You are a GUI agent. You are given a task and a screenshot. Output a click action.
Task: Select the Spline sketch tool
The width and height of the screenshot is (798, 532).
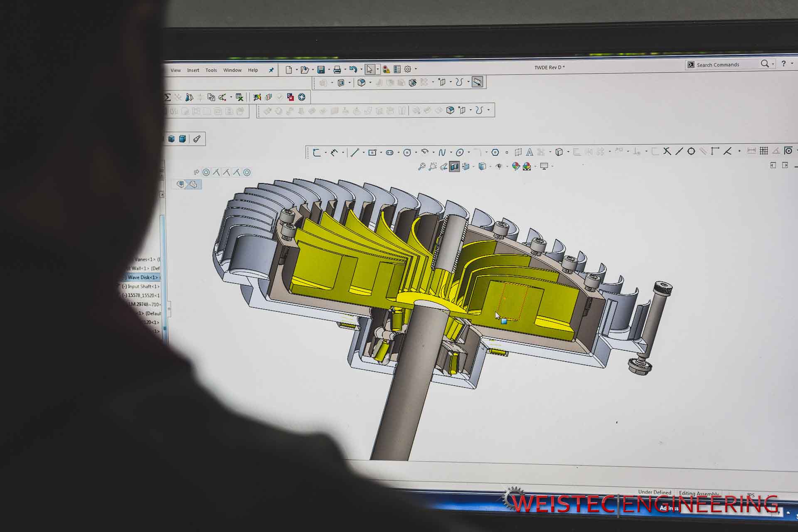point(442,152)
